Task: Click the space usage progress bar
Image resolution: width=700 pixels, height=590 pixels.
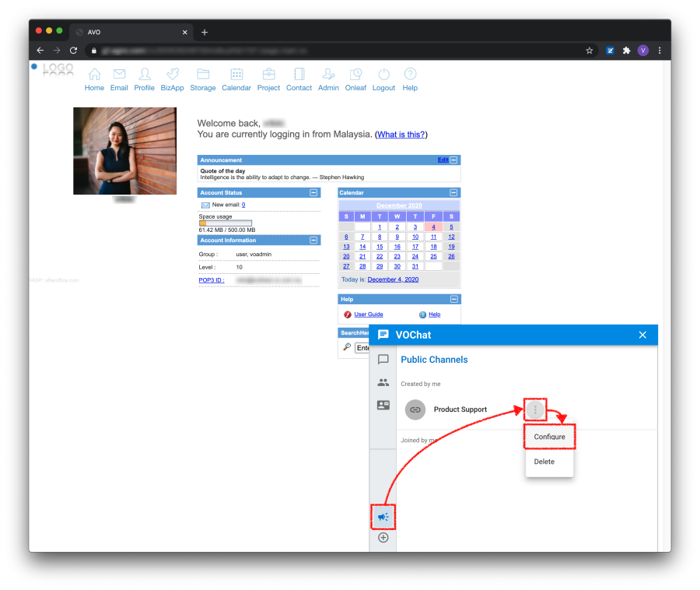Action: 226,223
